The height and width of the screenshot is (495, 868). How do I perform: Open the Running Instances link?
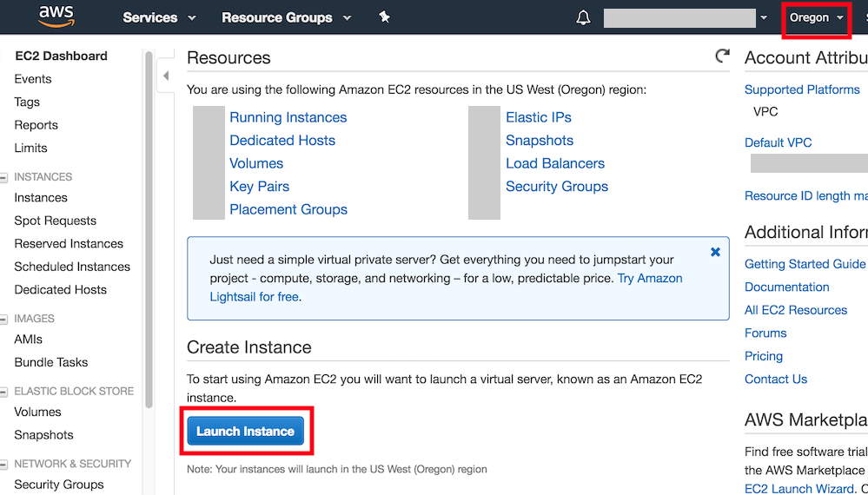point(288,117)
